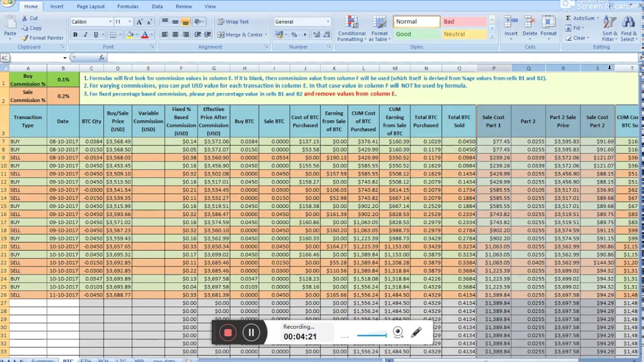The image size is (644, 362).
Task: Open the Data ribbon tab
Action: 157,7
